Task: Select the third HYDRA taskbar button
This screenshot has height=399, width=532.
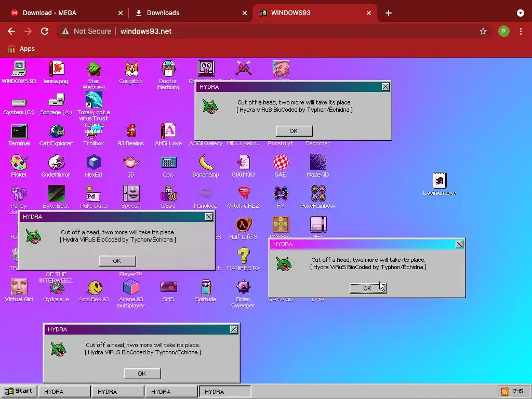Action: pos(171,392)
